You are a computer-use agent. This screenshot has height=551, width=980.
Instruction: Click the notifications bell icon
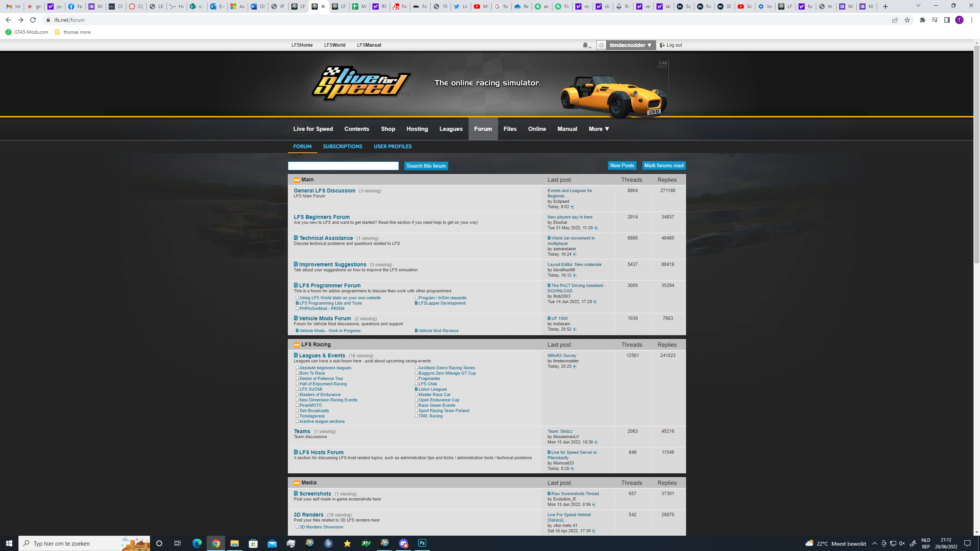click(586, 45)
